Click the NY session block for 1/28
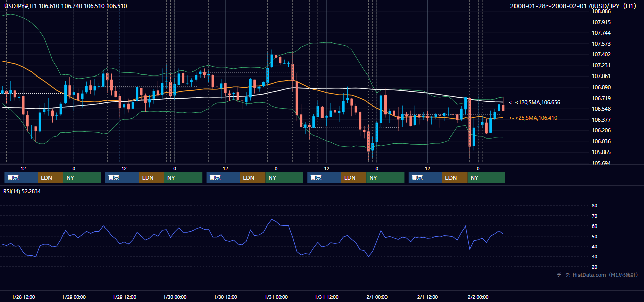 pos(82,178)
